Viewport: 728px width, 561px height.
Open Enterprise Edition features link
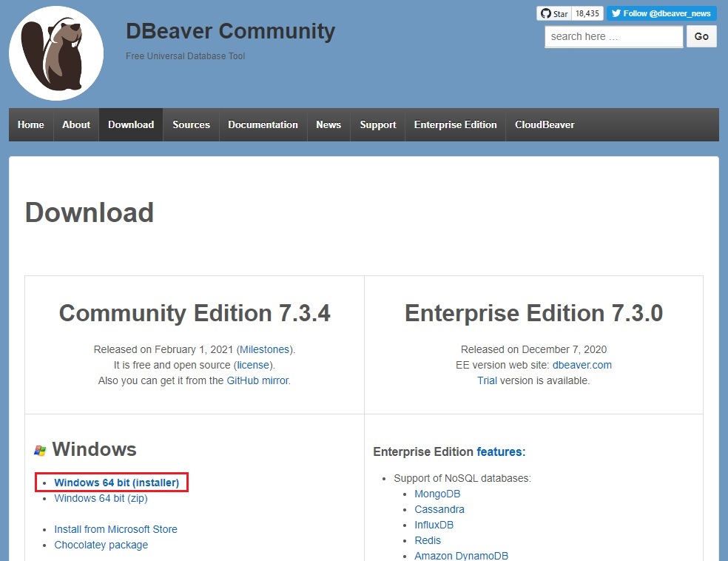coord(499,452)
